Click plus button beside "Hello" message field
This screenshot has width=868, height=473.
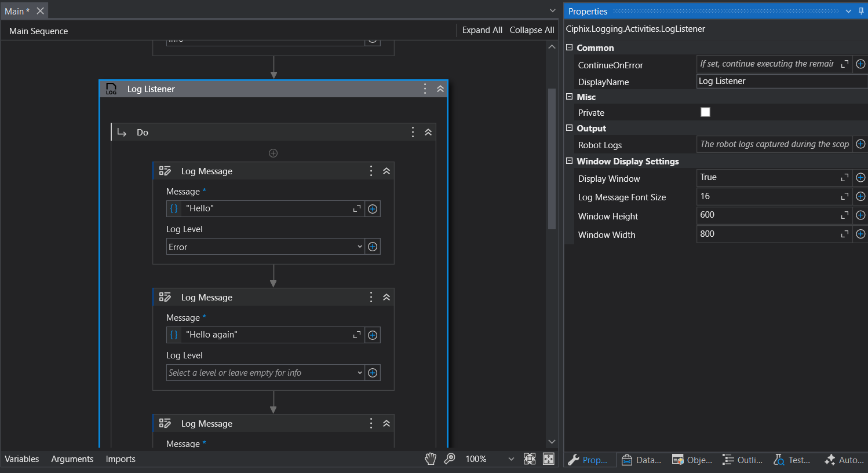(373, 208)
